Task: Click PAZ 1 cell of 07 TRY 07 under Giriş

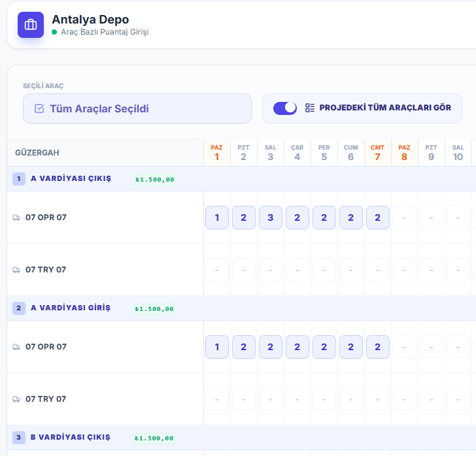Action: (217, 399)
